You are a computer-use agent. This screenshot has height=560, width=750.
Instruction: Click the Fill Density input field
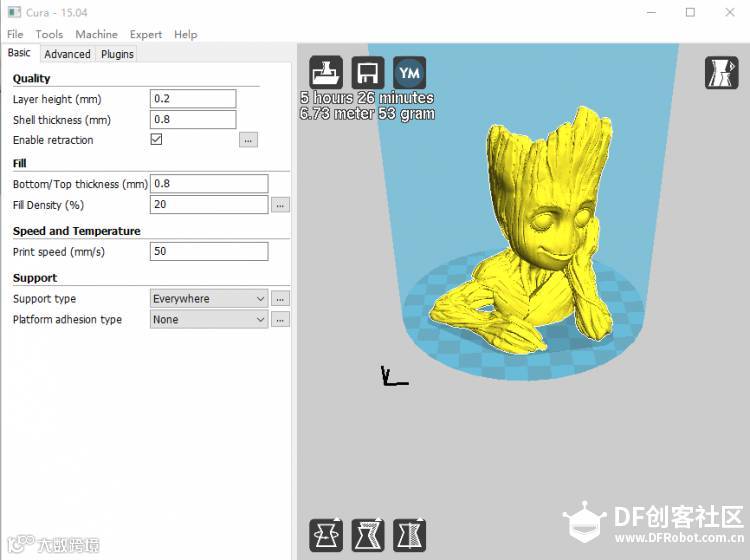[x=209, y=205]
